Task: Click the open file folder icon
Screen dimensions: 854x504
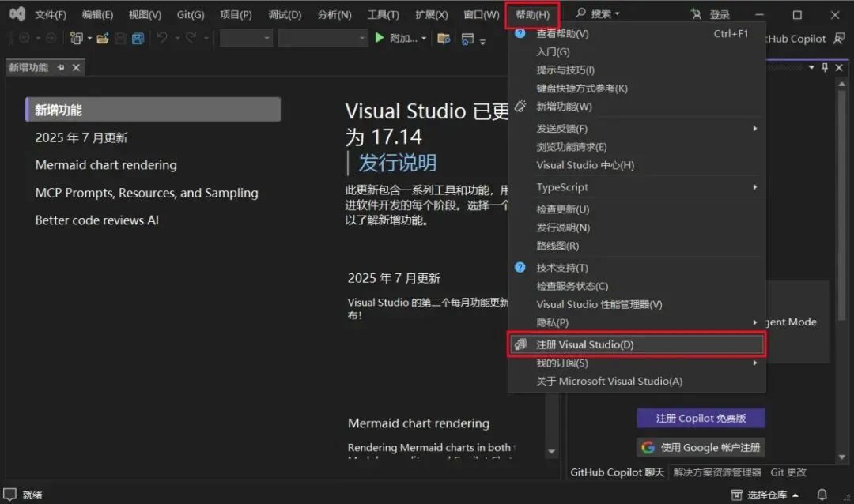Action: coord(102,38)
